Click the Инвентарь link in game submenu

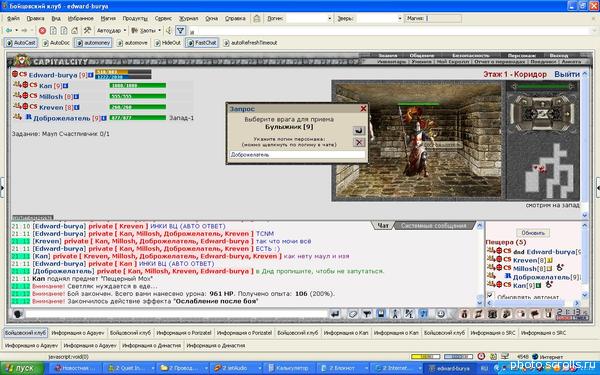(391, 61)
